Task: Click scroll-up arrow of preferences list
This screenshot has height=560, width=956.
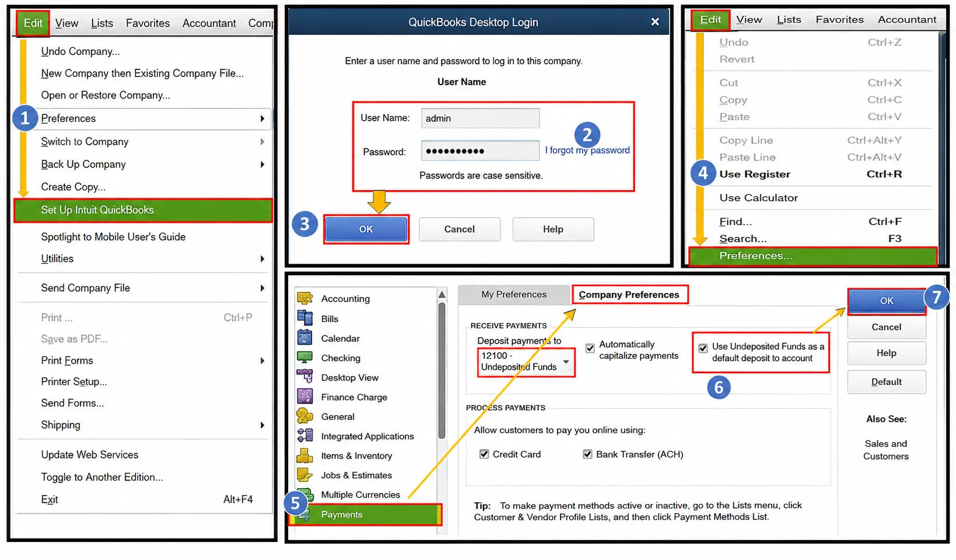Action: pos(442,295)
